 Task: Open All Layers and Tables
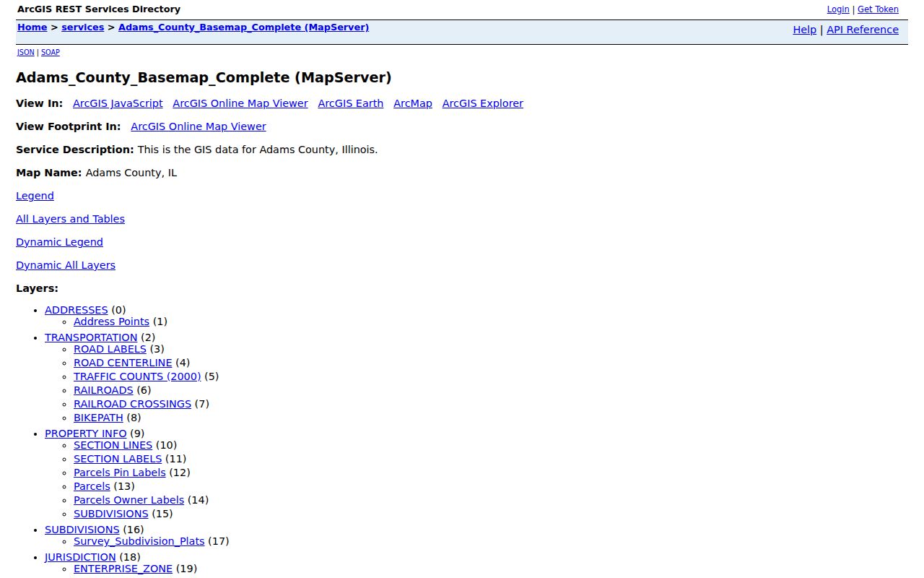click(x=70, y=219)
